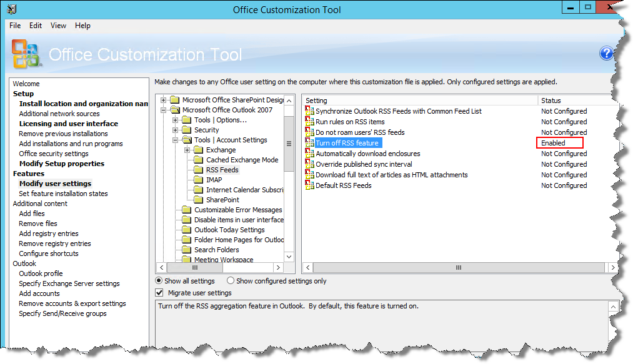Click the icon beside Turn off RSS feature
This screenshot has width=633, height=364.
[x=310, y=142]
